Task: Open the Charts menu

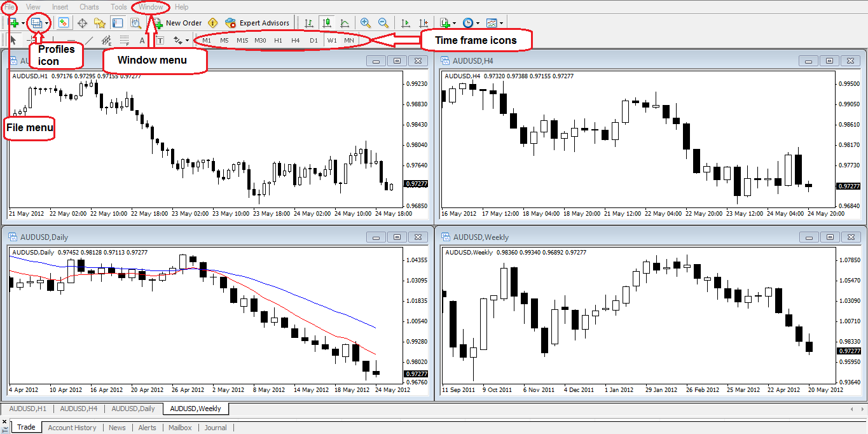Action: point(89,7)
